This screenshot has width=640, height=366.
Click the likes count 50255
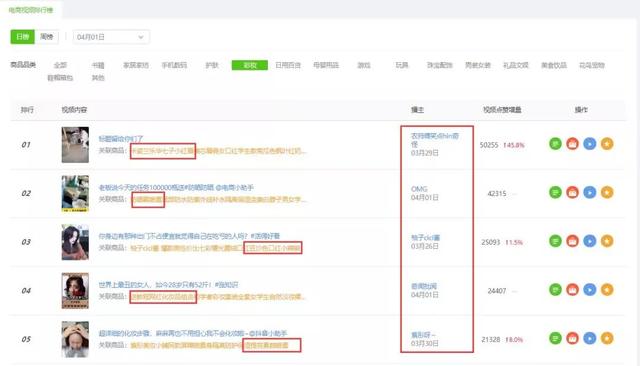pyautogui.click(x=489, y=145)
